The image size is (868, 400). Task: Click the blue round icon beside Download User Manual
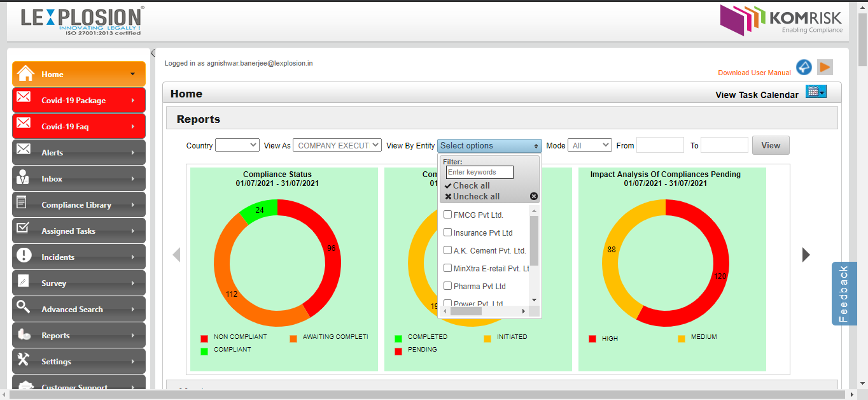coord(804,68)
